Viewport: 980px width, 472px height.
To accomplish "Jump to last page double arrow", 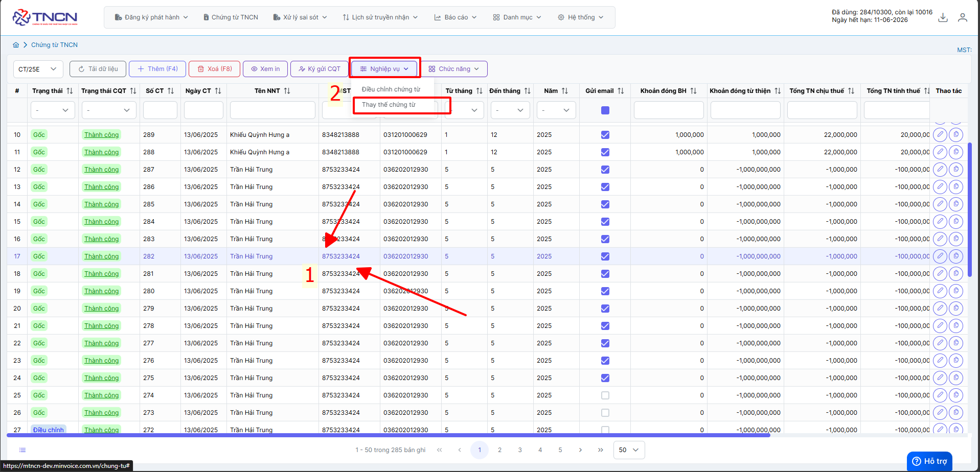I will pos(600,450).
